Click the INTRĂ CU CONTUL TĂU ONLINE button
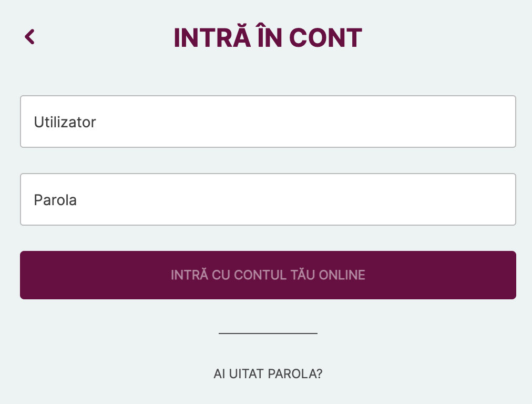This screenshot has height=404, width=532. point(268,275)
